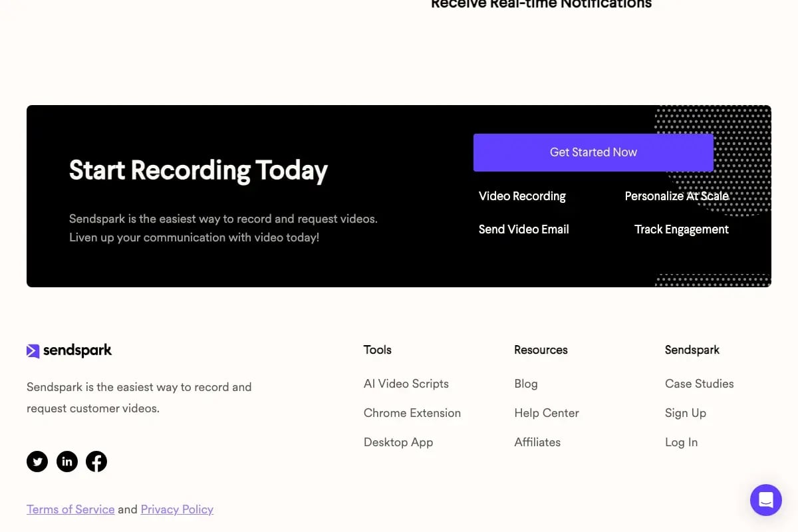The width and height of the screenshot is (798, 532).
Task: Click the Receive Real-time Notifications heading
Action: (541, 4)
